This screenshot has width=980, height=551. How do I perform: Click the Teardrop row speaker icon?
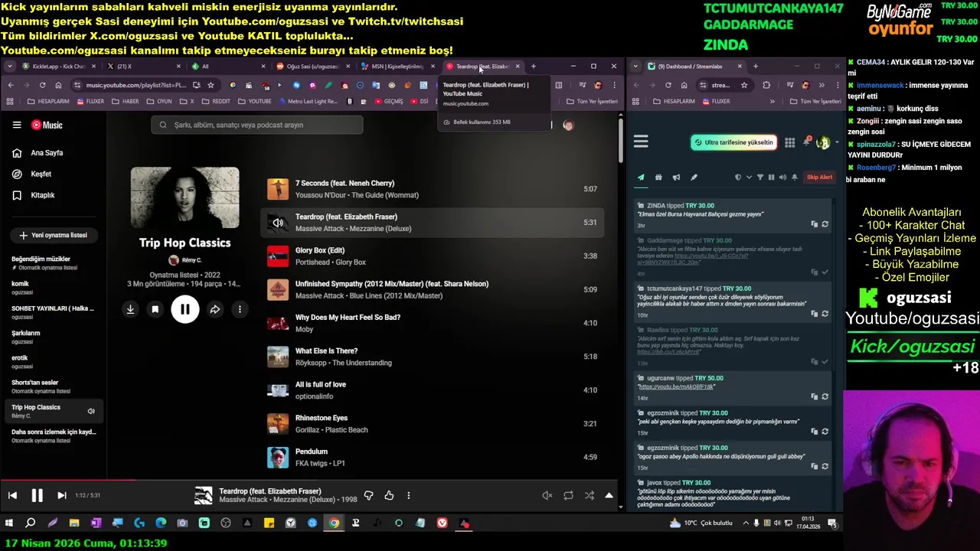(x=278, y=223)
